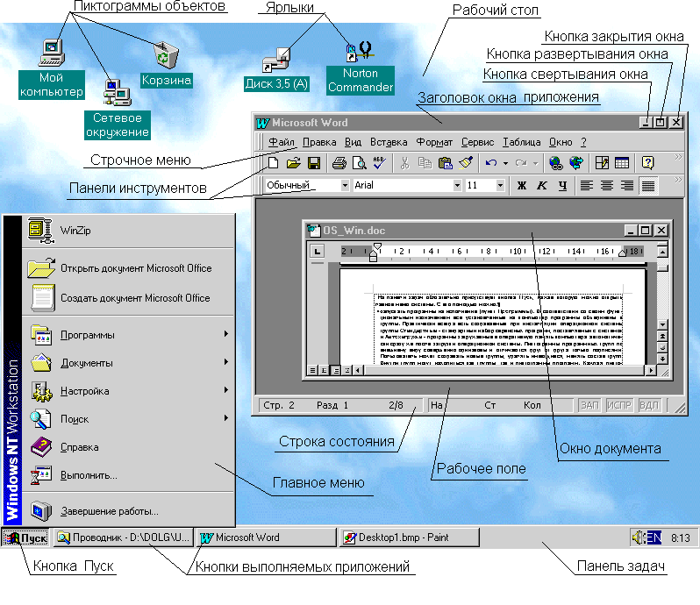
Task: Select the My Computer desktop icon
Action: click(x=52, y=53)
